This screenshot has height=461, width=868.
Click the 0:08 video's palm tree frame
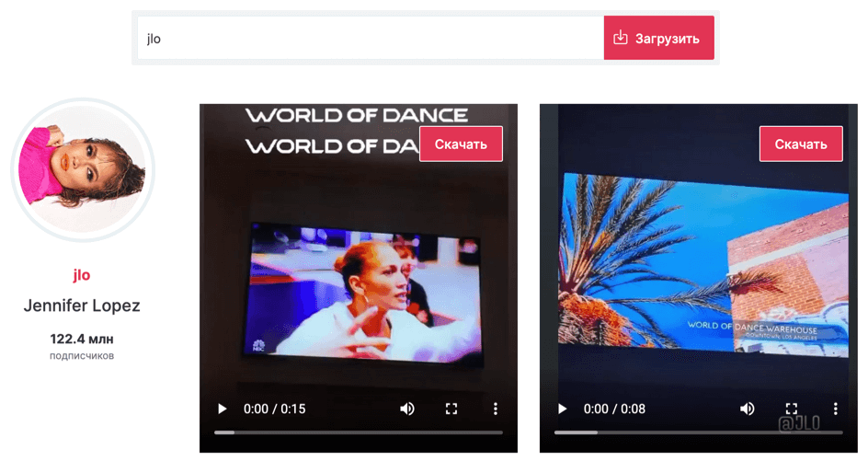coord(703,265)
